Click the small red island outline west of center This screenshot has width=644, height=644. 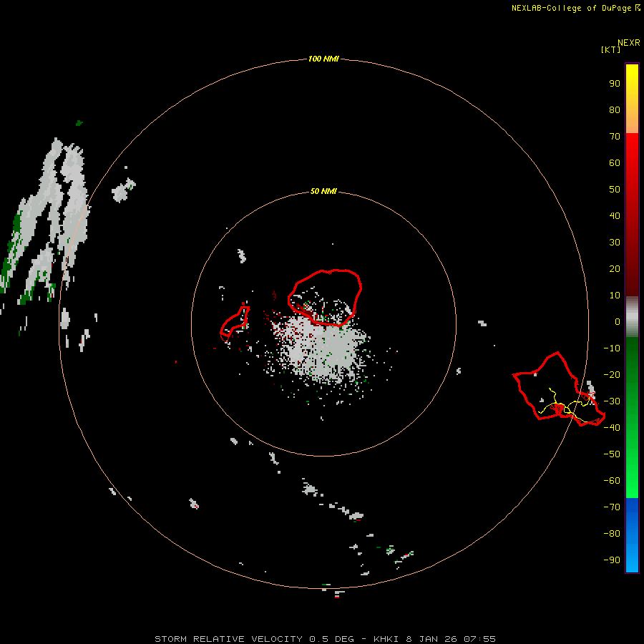click(235, 323)
